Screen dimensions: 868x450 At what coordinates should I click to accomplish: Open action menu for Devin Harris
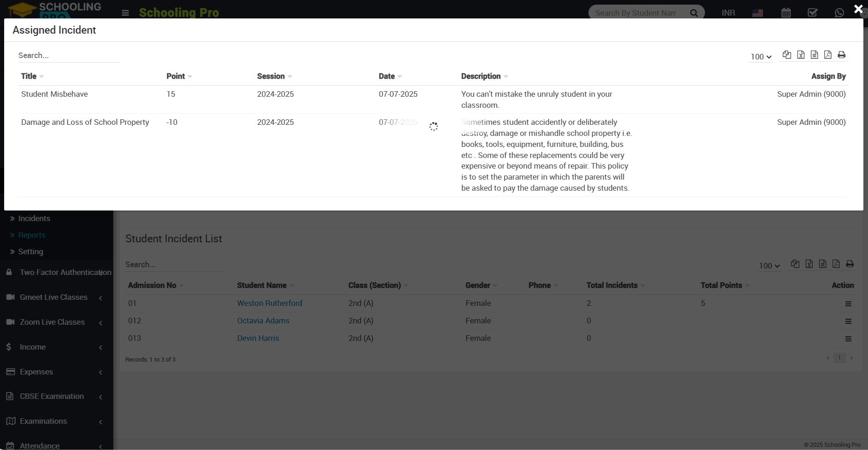(848, 339)
